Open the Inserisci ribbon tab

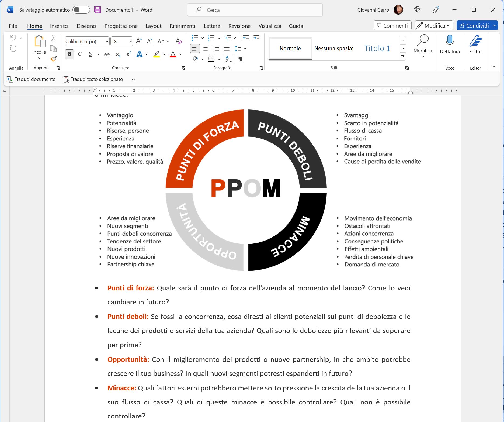click(59, 26)
